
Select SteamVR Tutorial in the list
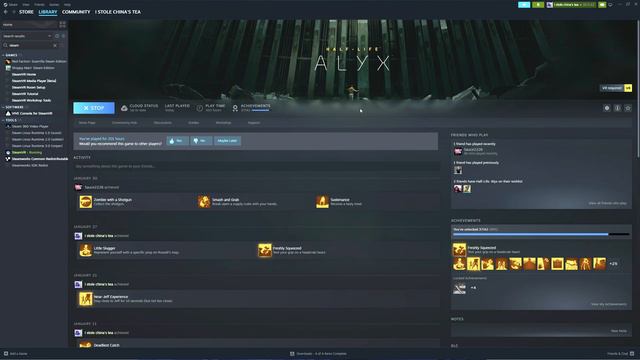[25, 94]
